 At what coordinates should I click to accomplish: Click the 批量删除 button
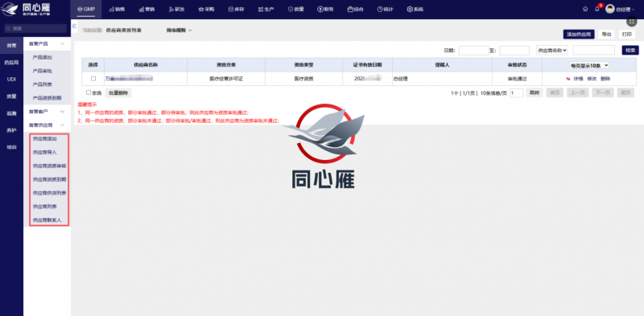click(x=118, y=92)
